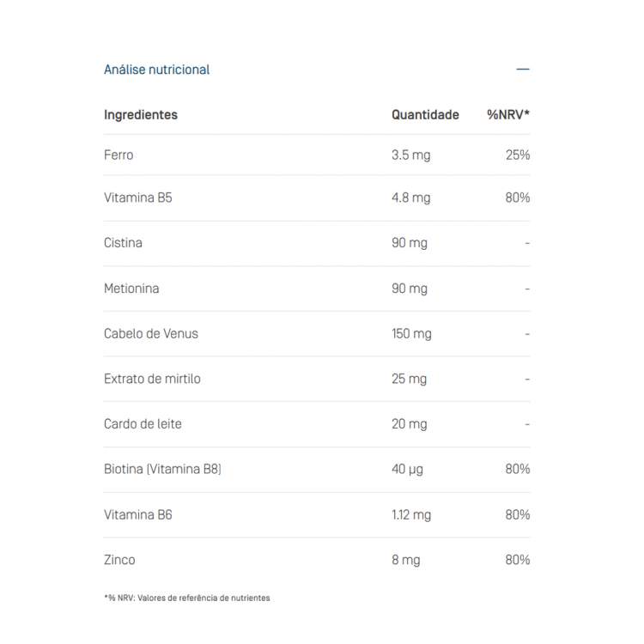The width and height of the screenshot is (644, 644).
Task: Select the 25% NRV value for Ferro
Action: (x=518, y=155)
